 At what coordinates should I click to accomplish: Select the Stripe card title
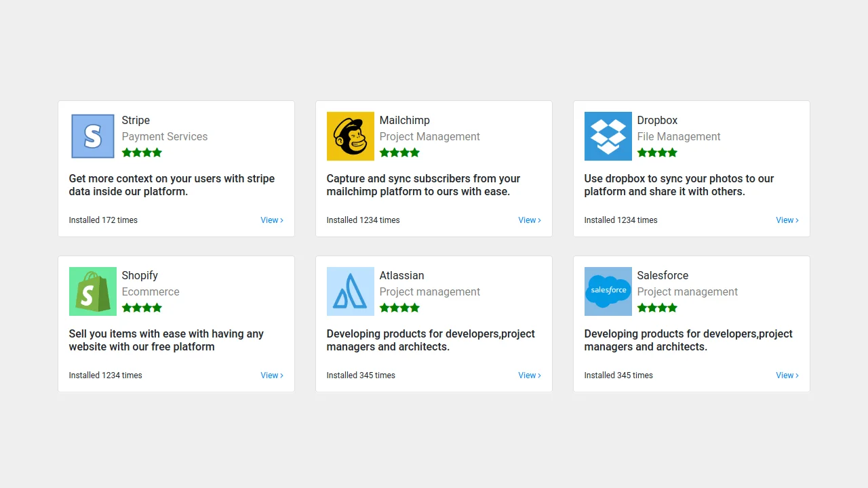click(136, 120)
